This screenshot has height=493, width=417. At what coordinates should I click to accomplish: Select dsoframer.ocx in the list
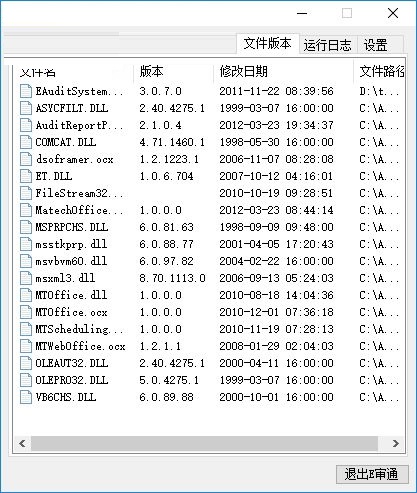[x=75, y=159]
